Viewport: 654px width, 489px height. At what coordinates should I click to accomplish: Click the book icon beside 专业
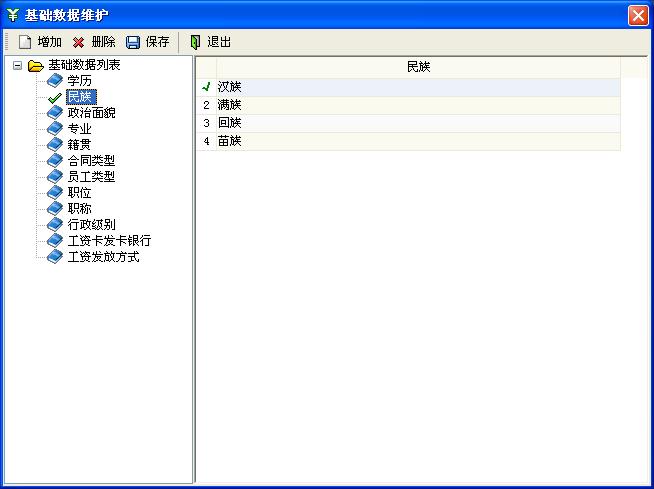tap(55, 129)
